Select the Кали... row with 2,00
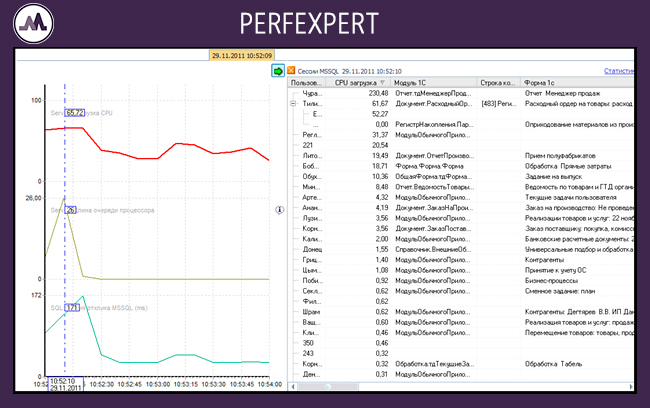Image resolution: width=650 pixels, height=408 pixels. (x=461, y=239)
